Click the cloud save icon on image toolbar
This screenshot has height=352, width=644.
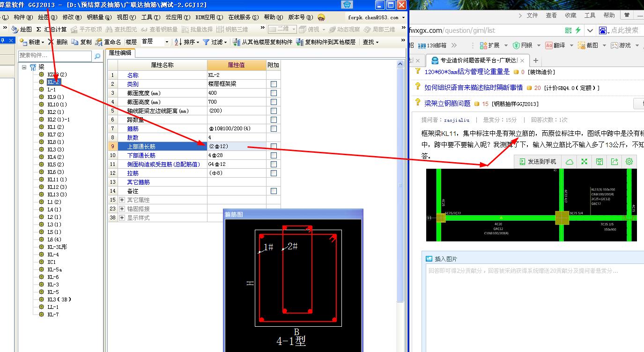click(570, 162)
